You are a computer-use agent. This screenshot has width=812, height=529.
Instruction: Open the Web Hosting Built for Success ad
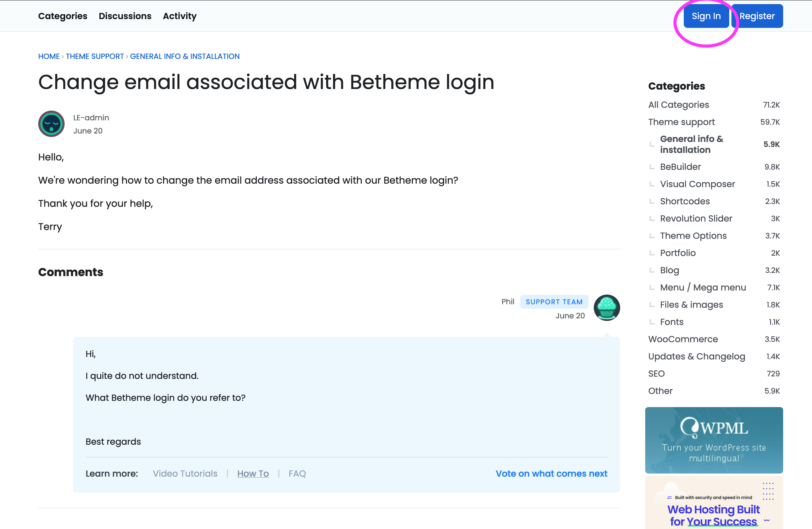click(x=714, y=503)
